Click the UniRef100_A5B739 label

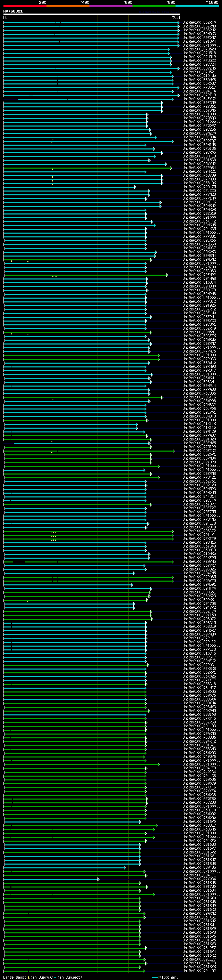click(x=199, y=175)
